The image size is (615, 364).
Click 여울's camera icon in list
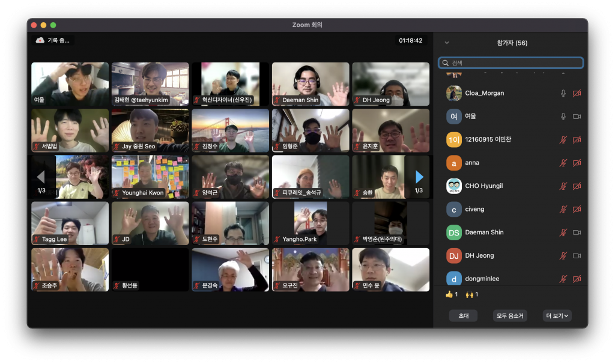577,117
